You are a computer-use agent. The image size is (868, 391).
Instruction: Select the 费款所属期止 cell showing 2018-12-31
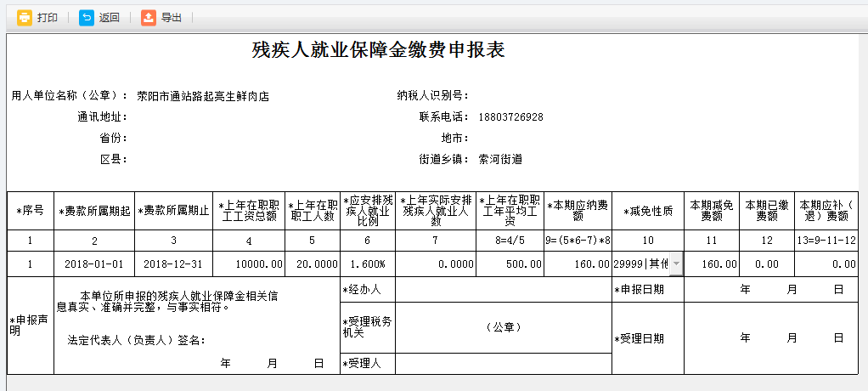click(174, 264)
